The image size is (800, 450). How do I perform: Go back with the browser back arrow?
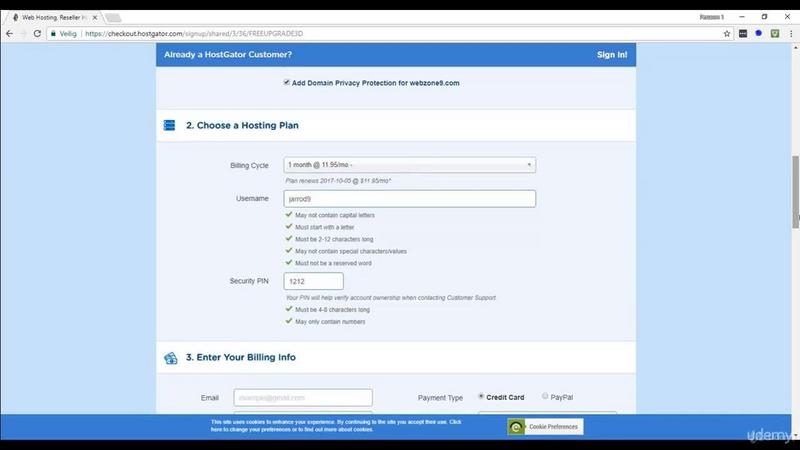coord(10,34)
